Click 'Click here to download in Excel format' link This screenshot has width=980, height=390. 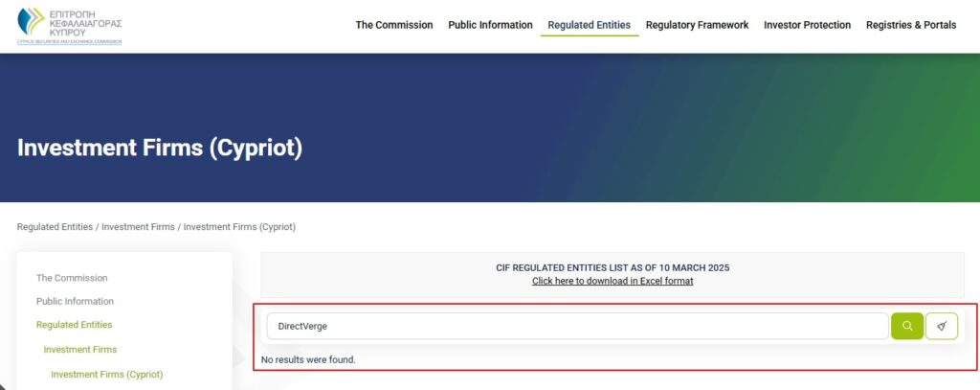pos(612,281)
